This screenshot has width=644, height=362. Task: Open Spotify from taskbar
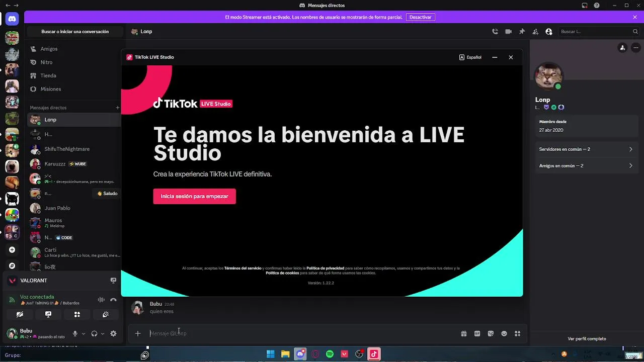coord(330,354)
